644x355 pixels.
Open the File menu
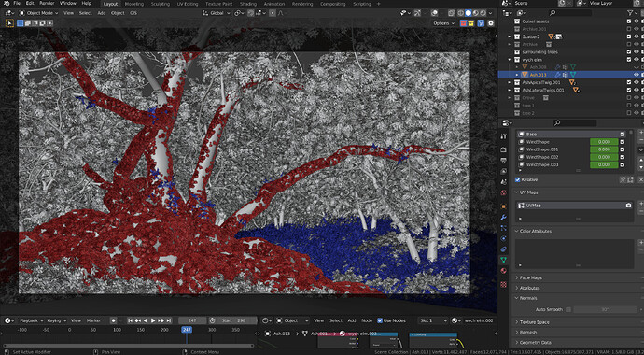17,4
